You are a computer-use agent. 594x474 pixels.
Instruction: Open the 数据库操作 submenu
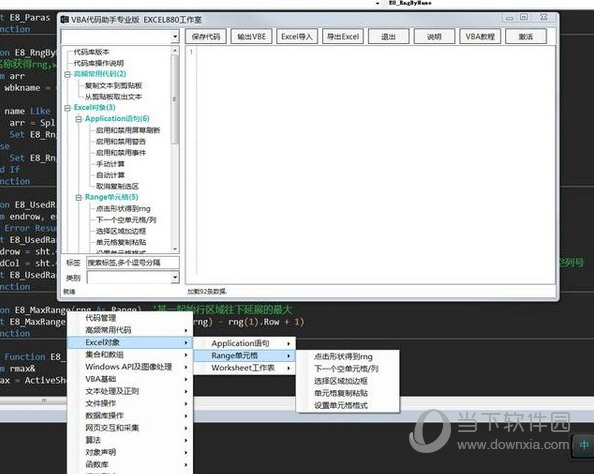click(130, 416)
